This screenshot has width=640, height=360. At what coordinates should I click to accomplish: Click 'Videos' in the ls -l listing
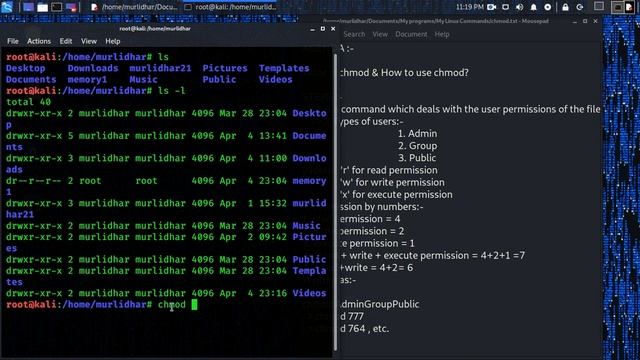pyautogui.click(x=309, y=293)
